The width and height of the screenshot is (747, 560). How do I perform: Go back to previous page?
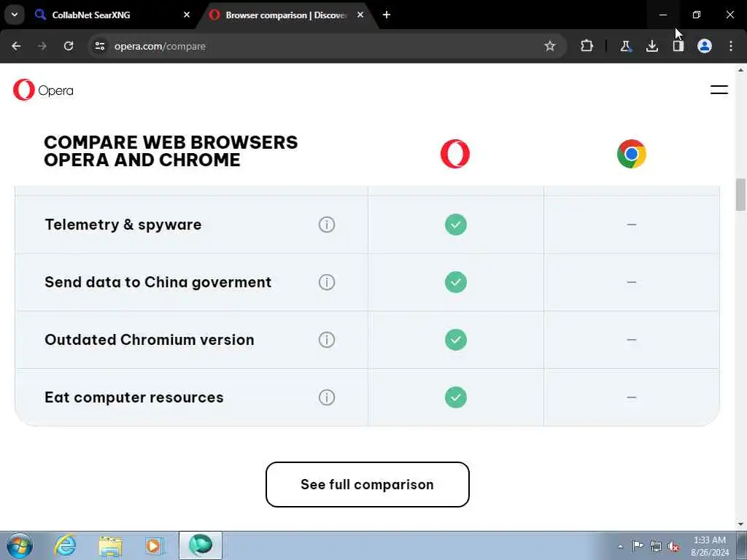(16, 46)
